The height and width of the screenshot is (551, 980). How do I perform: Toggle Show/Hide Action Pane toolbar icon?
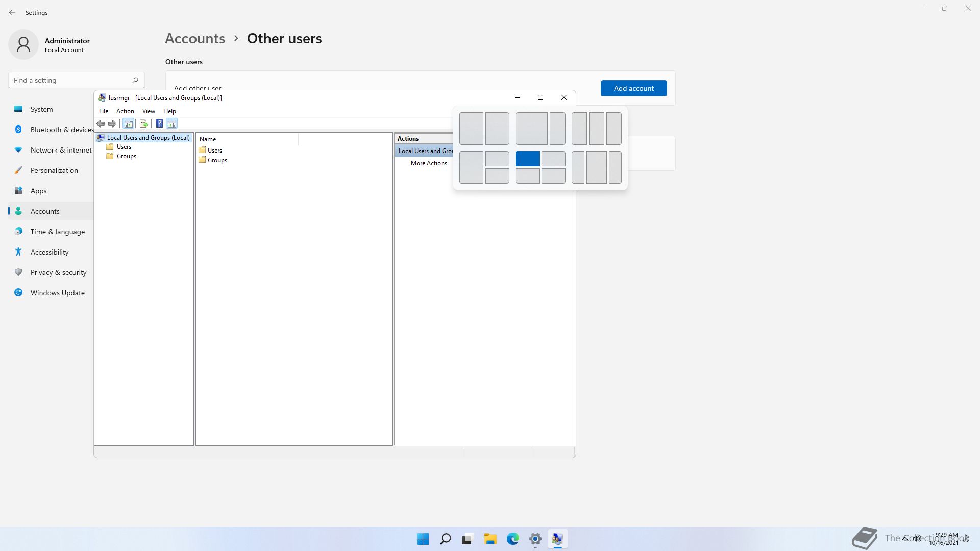(x=172, y=123)
